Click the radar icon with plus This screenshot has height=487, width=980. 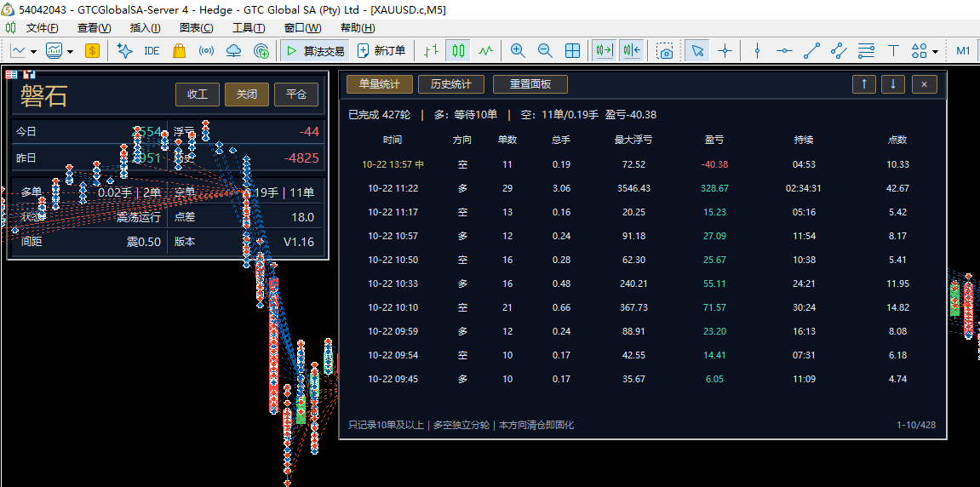(261, 50)
